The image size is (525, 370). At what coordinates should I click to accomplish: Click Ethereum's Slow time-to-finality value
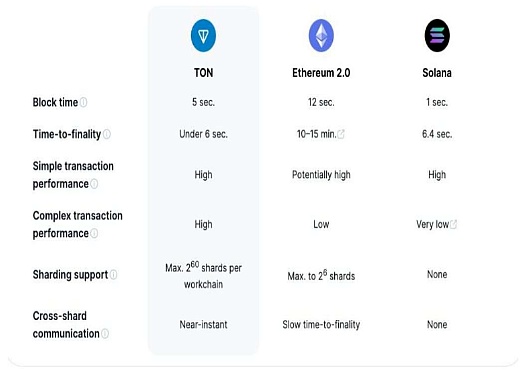click(x=321, y=324)
